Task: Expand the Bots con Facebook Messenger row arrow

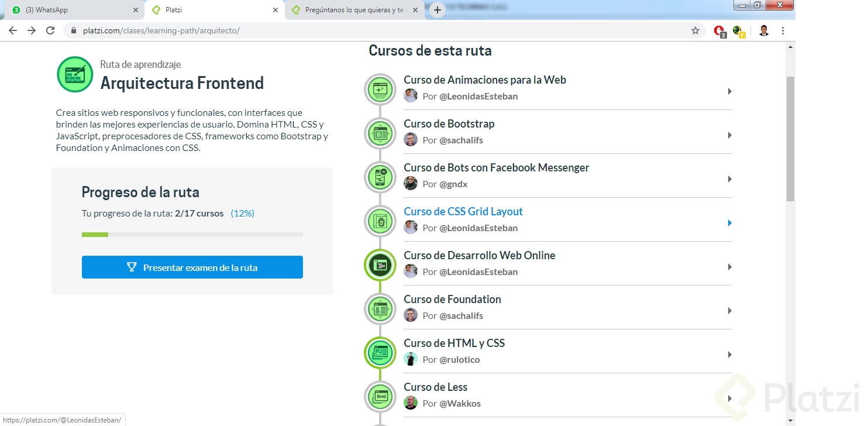Action: pyautogui.click(x=729, y=179)
